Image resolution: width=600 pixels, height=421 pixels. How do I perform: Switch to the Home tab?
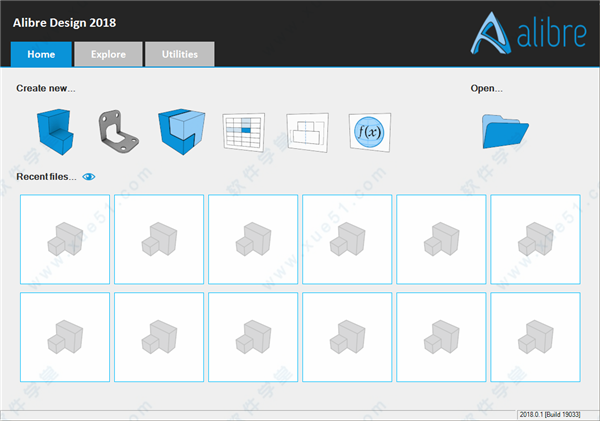tap(41, 54)
